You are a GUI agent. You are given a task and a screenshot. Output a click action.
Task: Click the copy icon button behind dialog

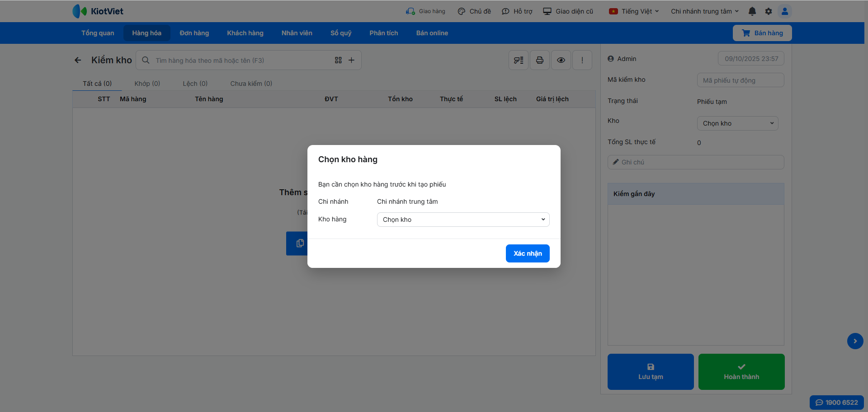click(x=297, y=243)
